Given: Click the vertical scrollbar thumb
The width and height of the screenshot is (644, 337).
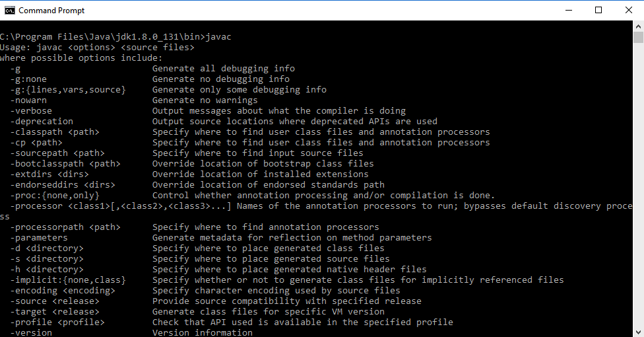Looking at the screenshot, I should (x=638, y=37).
